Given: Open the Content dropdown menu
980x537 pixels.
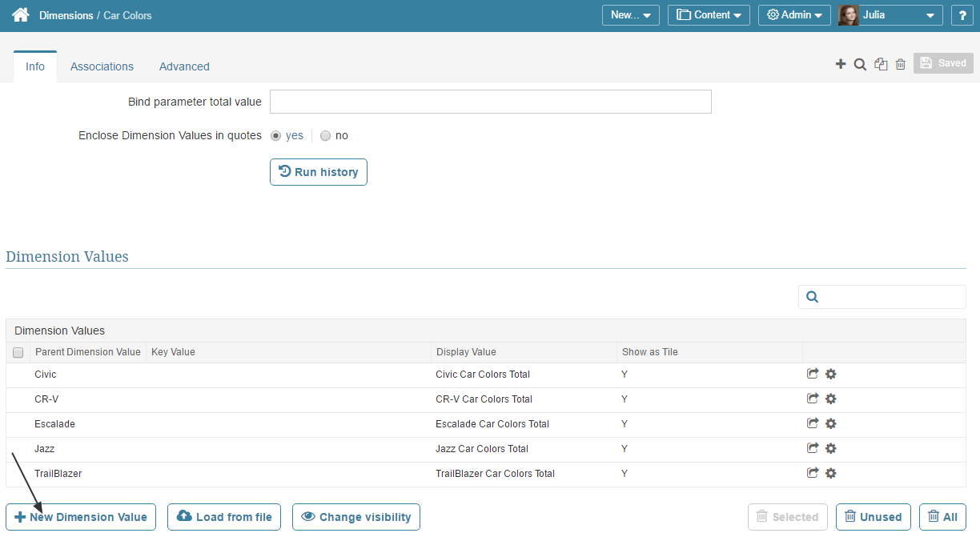Looking at the screenshot, I should pos(708,15).
